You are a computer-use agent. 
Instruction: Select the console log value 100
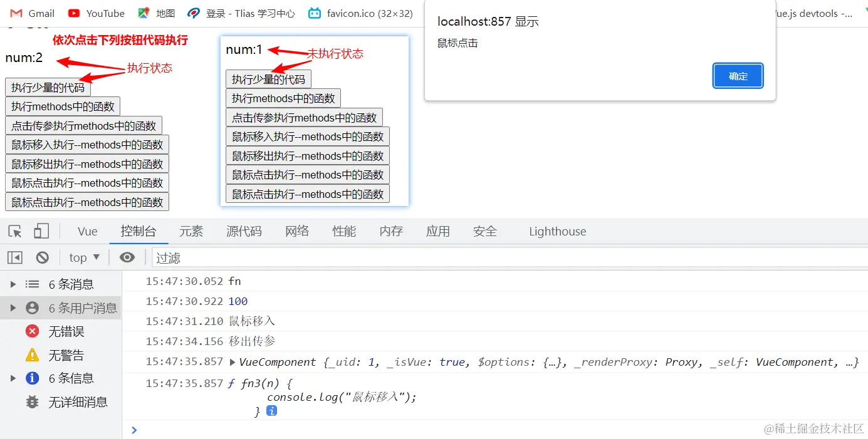click(x=238, y=301)
